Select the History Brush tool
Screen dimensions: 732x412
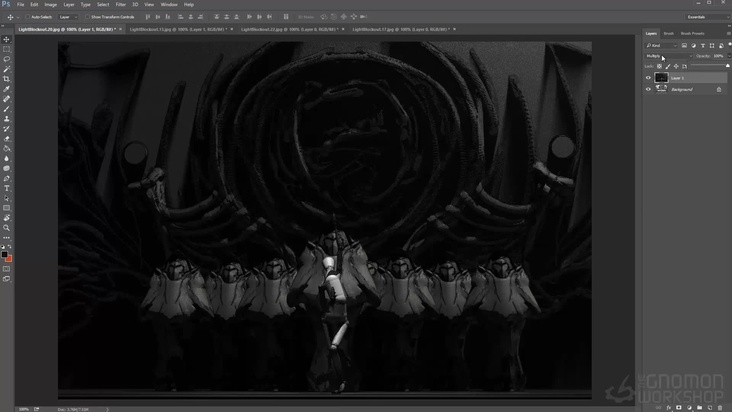7,129
